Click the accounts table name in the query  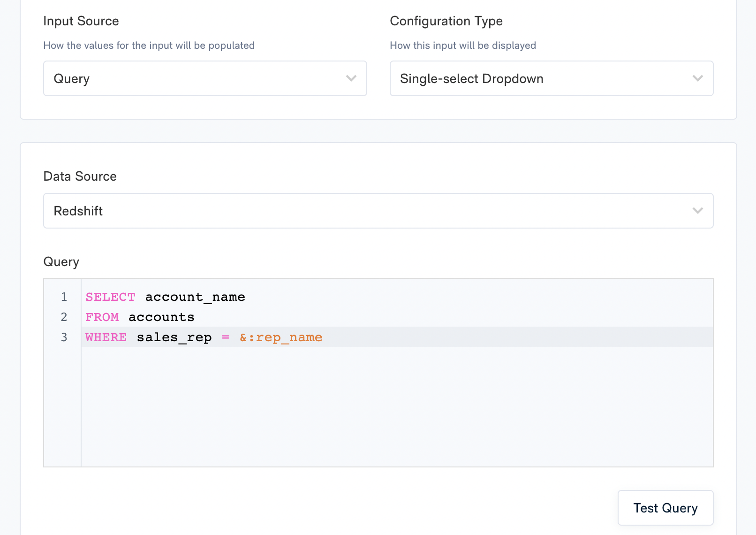coord(161,317)
